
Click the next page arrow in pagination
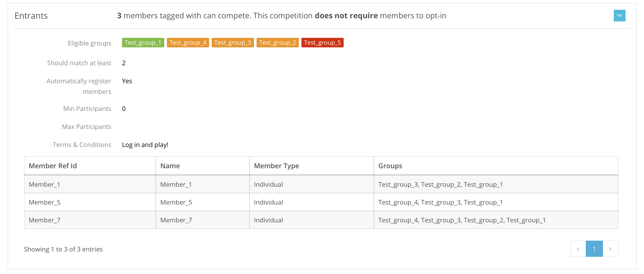[610, 249]
